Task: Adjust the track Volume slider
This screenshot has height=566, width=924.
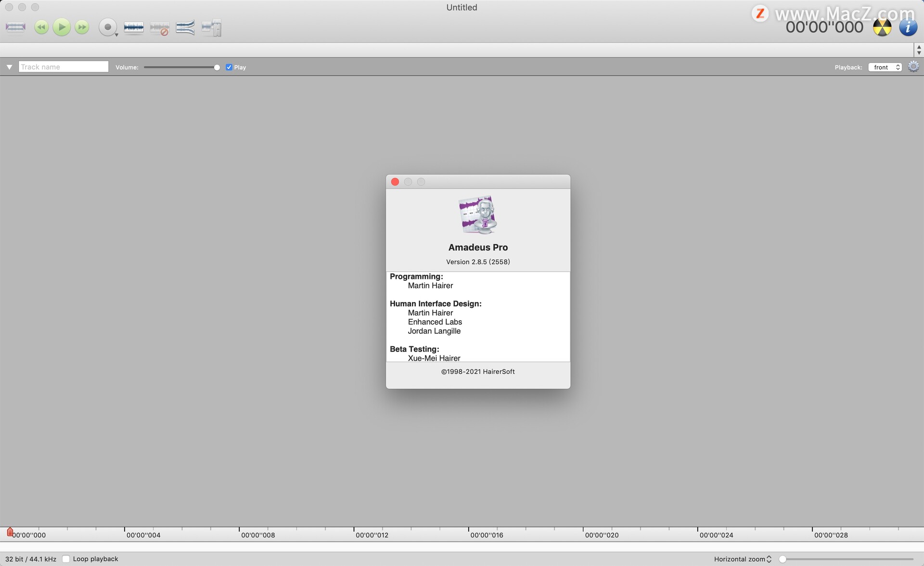Action: click(x=182, y=67)
